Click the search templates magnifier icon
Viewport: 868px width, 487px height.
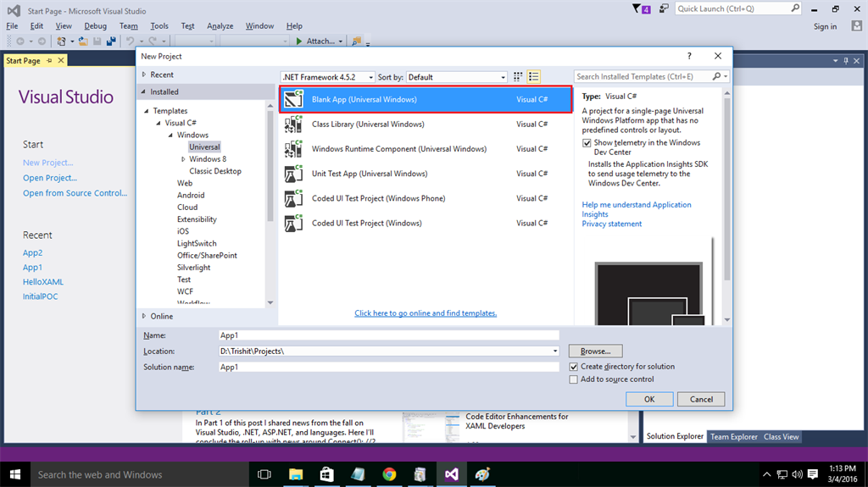point(716,76)
